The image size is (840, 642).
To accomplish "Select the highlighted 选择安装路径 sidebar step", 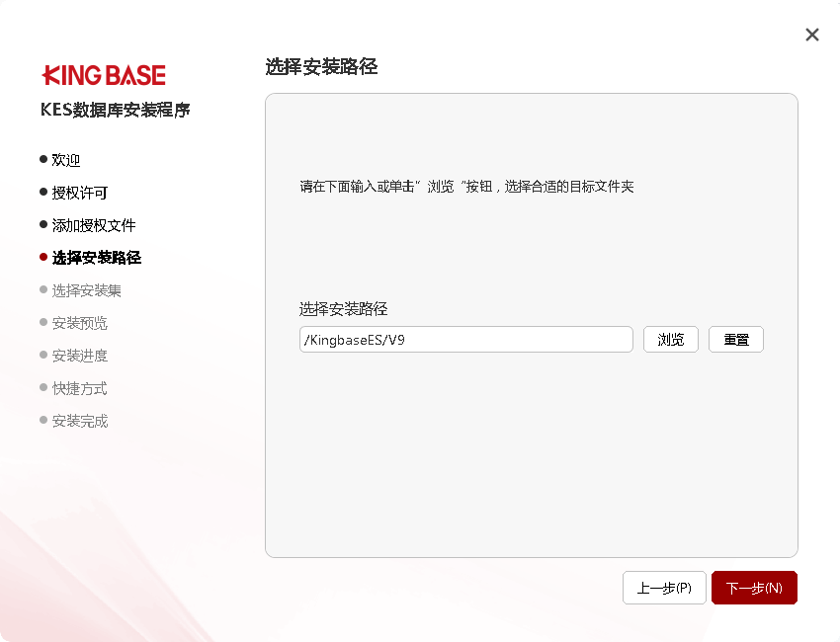I will [x=97, y=258].
